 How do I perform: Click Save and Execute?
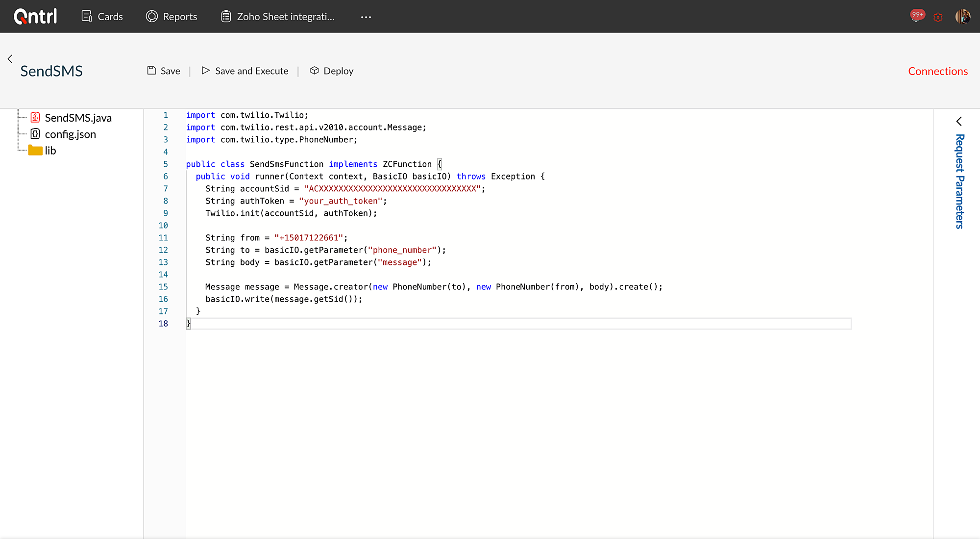coord(245,71)
